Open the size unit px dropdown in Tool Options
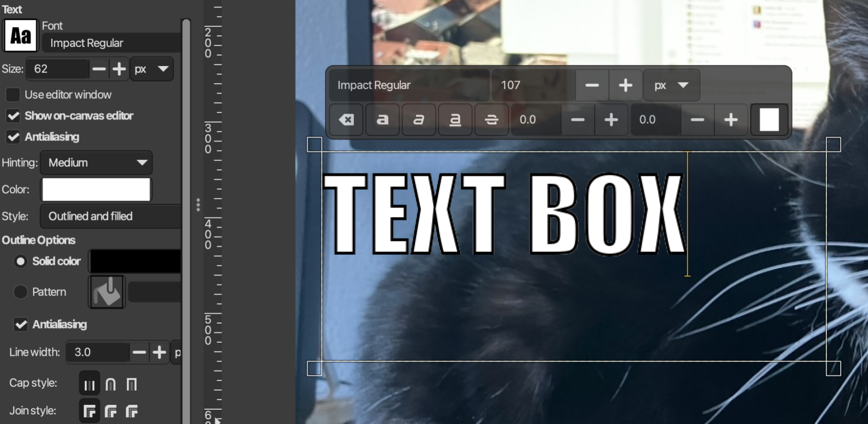 152,69
